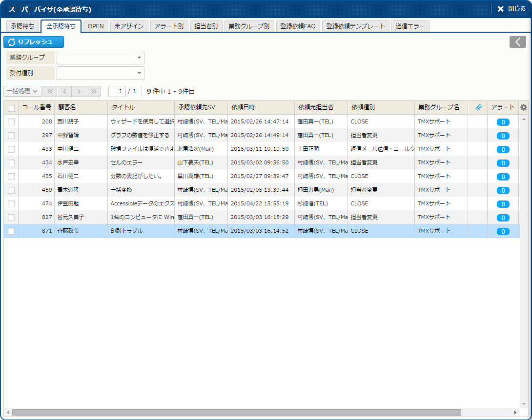
Task: Select the checkbox for call 871
Action: pos(11,231)
